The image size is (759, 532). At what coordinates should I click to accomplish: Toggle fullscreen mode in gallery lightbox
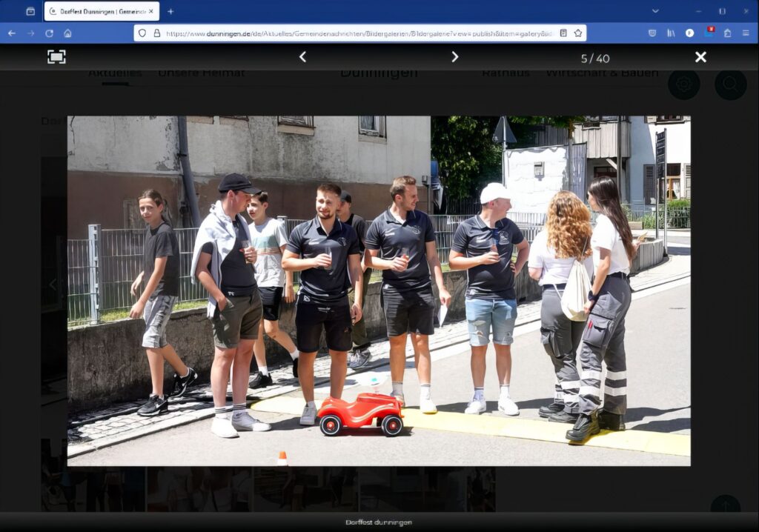(56, 57)
